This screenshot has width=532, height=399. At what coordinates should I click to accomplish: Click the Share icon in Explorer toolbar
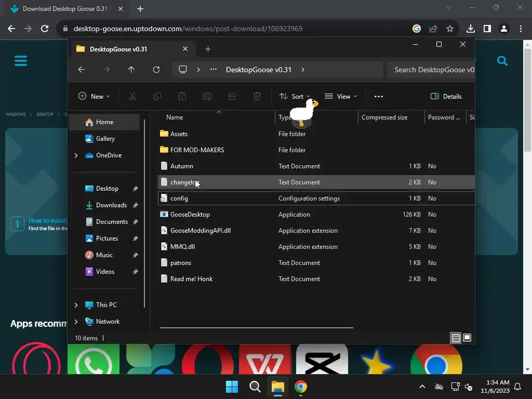[x=232, y=96]
